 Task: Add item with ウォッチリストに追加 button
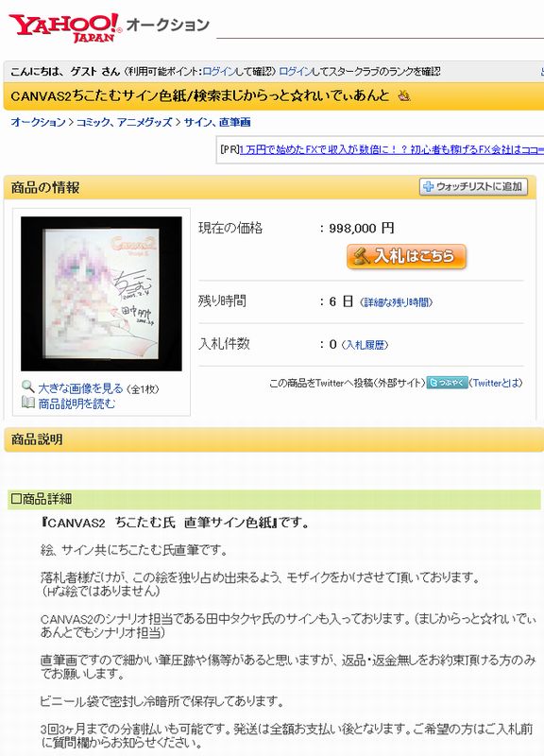click(473, 187)
